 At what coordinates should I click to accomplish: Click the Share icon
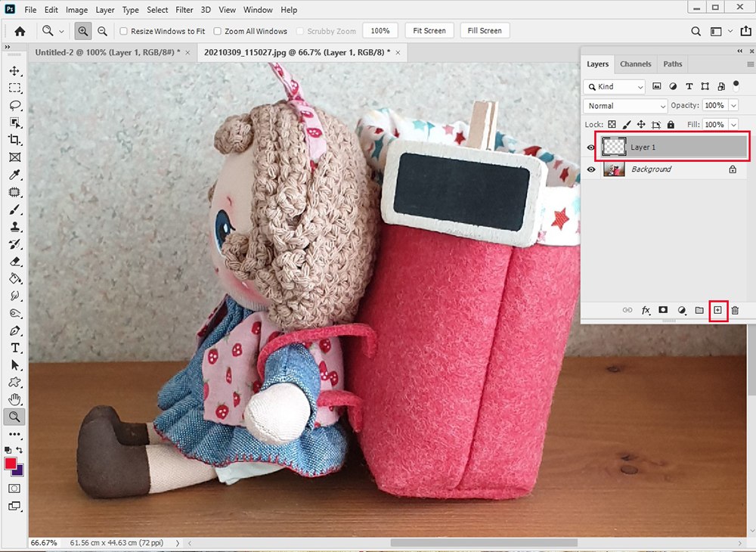745,31
